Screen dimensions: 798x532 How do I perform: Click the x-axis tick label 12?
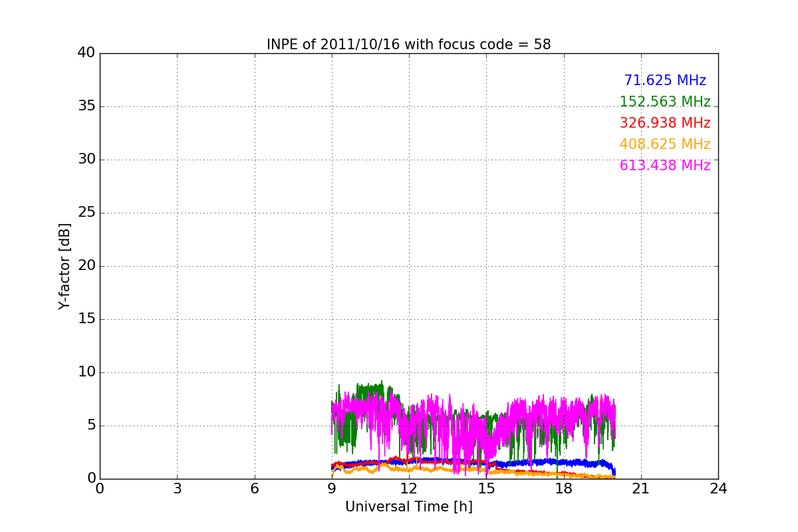click(409, 489)
